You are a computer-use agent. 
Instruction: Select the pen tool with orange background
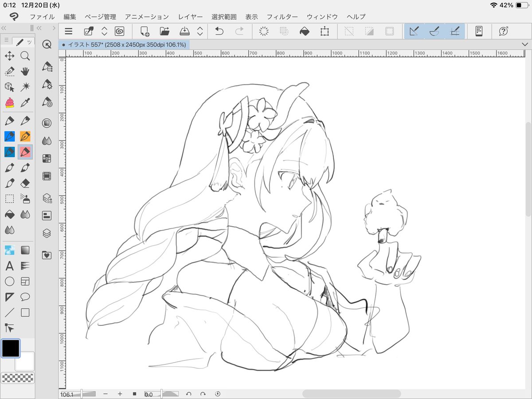25,136
